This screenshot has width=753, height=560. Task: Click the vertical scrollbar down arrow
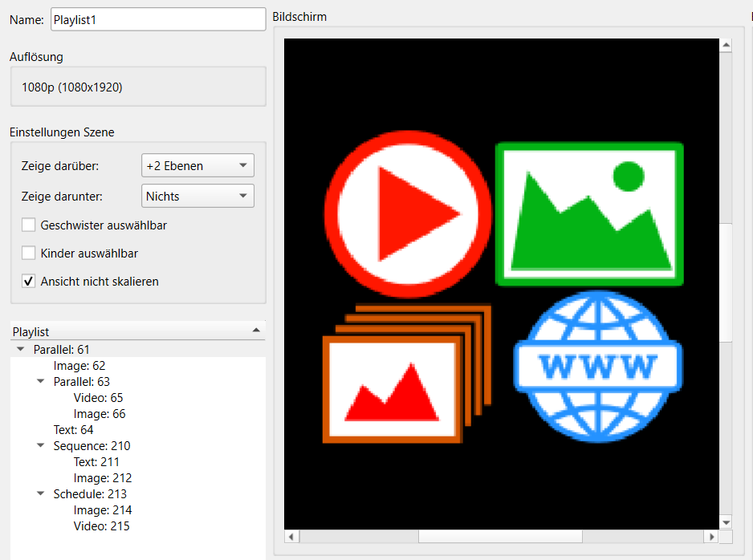(726, 522)
